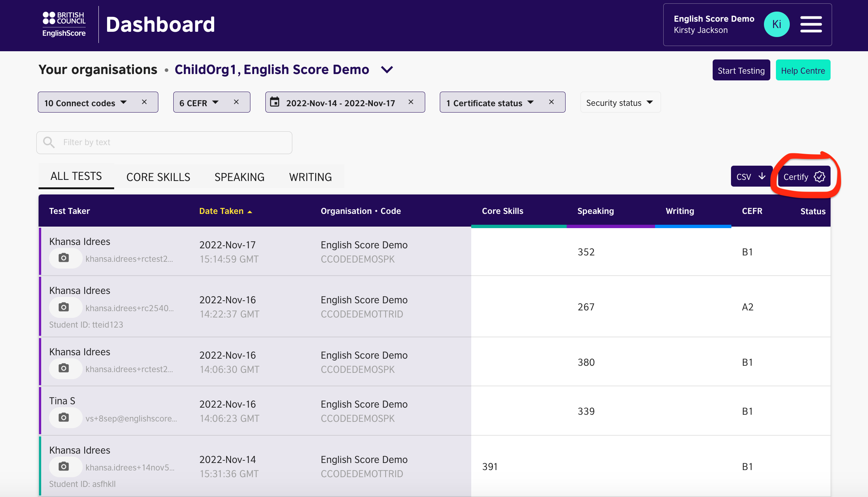The image size is (868, 497).
Task: Click the Writing column header
Action: point(680,211)
